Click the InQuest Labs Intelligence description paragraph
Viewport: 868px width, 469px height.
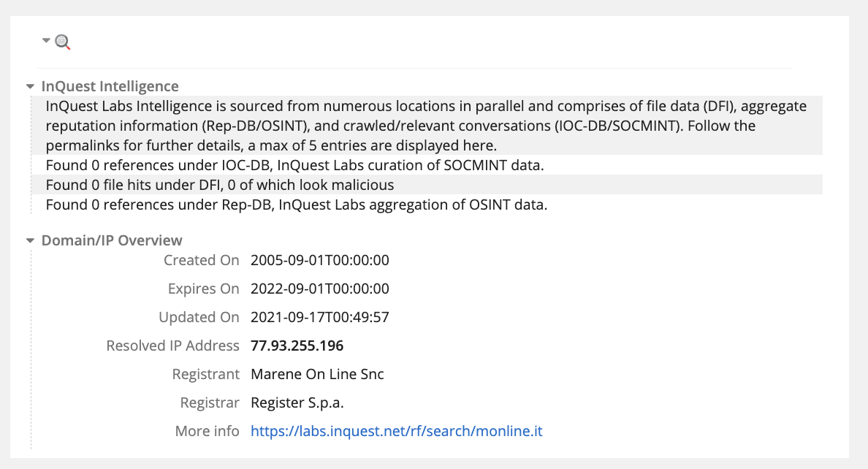[x=426, y=125]
